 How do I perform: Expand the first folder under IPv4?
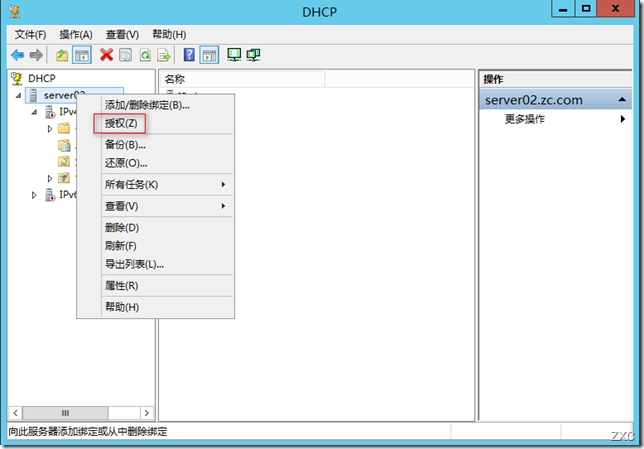(x=50, y=129)
